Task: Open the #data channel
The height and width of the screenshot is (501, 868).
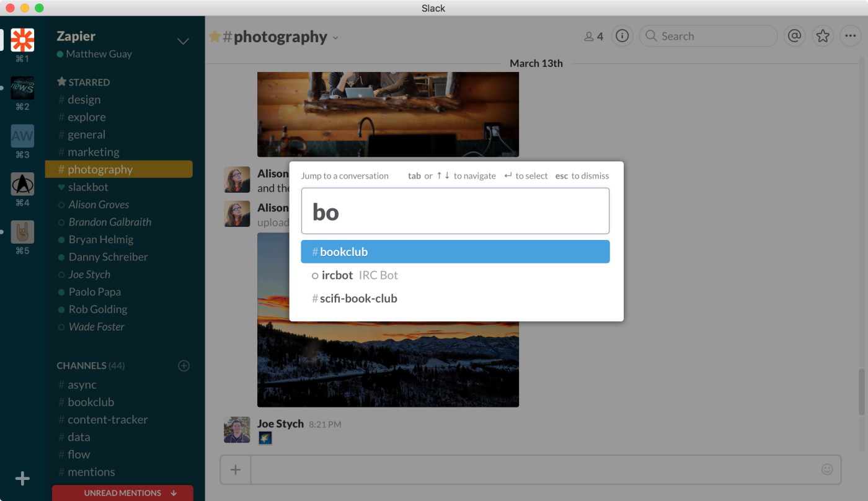Action: tap(74, 437)
